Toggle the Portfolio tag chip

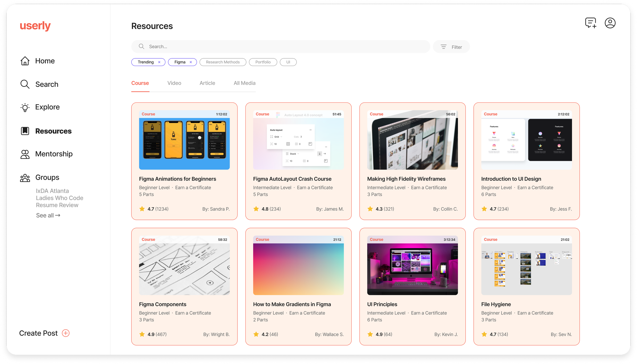click(263, 62)
